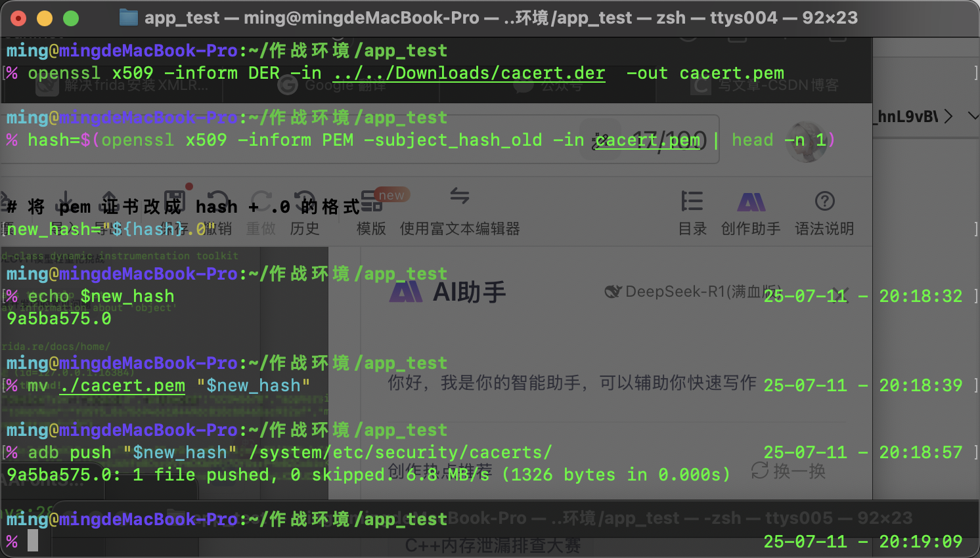Click the timestamp 20:19:09
Image resolution: width=980 pixels, height=558 pixels.
(x=921, y=542)
